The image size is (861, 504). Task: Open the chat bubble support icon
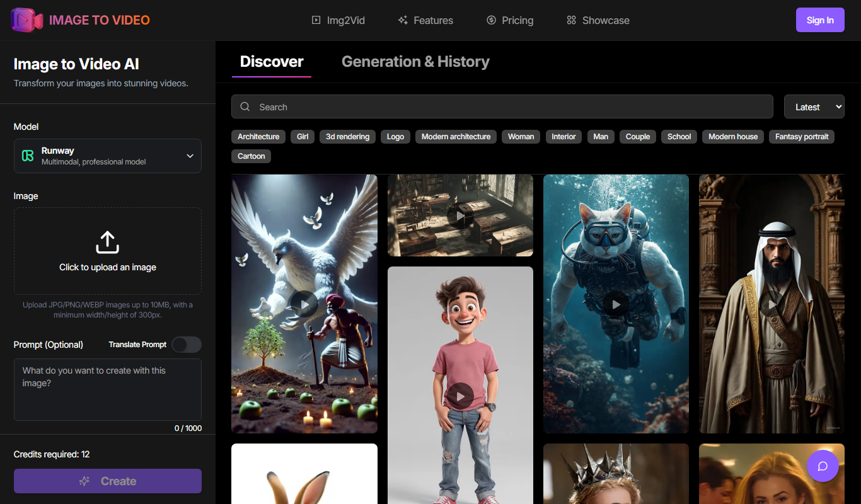823,466
